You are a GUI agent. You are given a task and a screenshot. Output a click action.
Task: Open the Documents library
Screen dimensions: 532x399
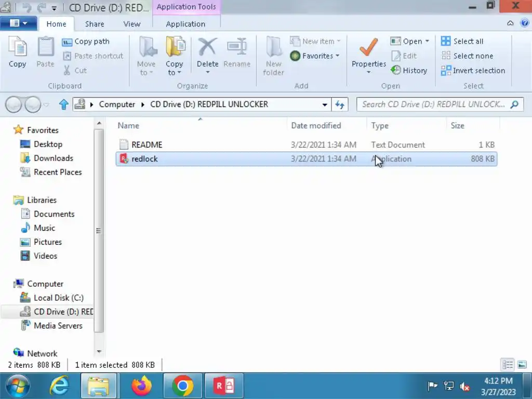(x=47, y=214)
